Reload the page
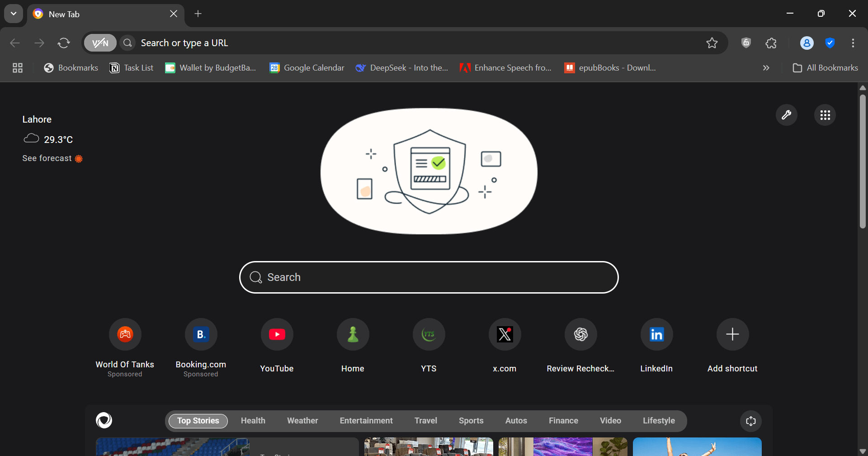The image size is (868, 456). (64, 43)
